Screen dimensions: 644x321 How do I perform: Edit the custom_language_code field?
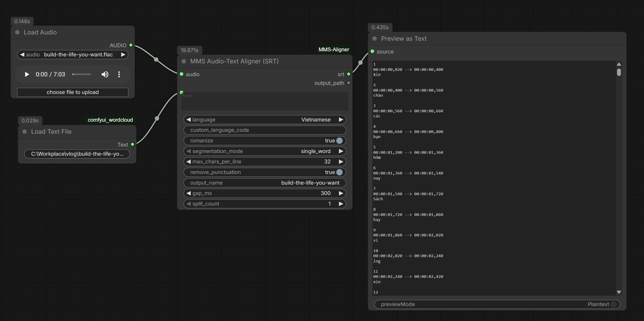click(x=265, y=130)
